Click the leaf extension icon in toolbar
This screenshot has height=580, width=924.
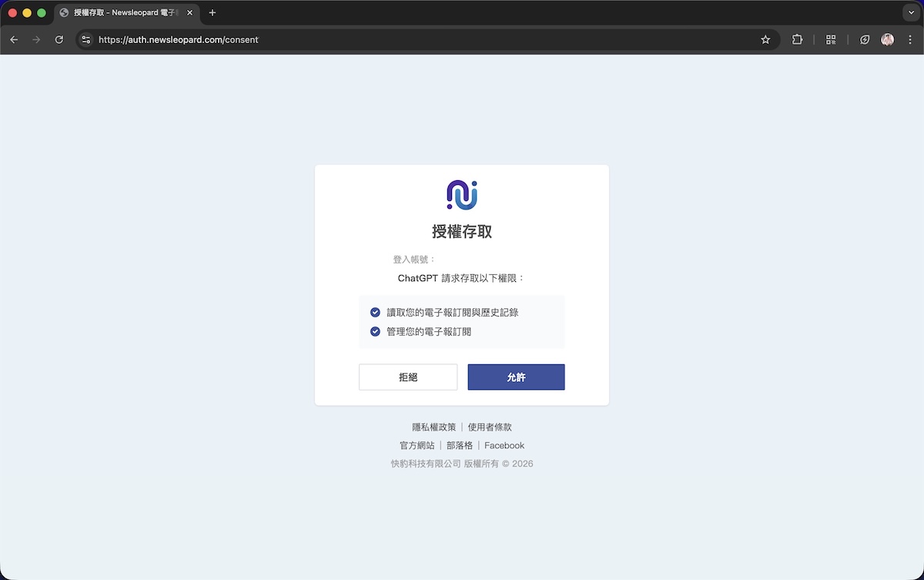click(865, 39)
